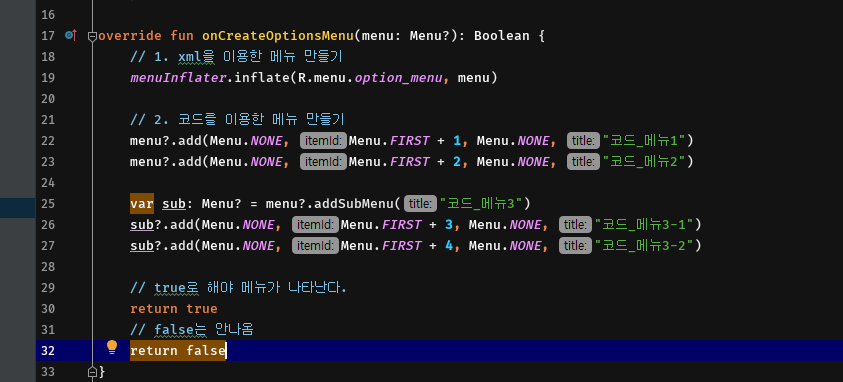Click the string "코드_메뉴3-1"
The width and height of the screenshot is (843, 382).
644,225
